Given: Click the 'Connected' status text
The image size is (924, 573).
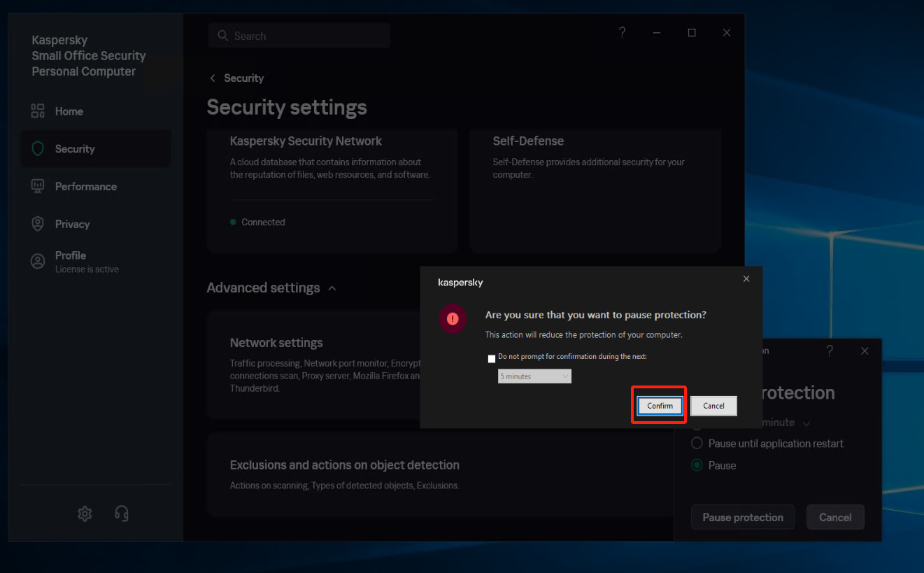Looking at the screenshot, I should [263, 222].
